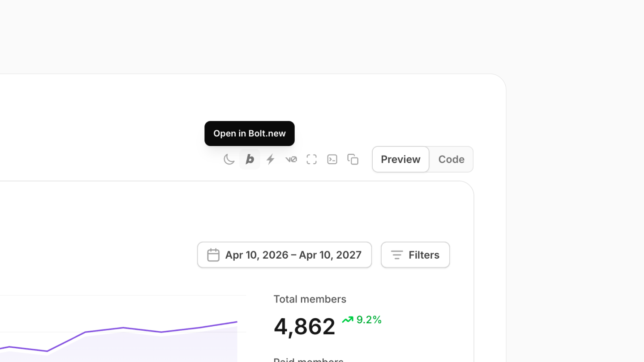Enter fullscreen with the expand icon
The width and height of the screenshot is (644, 362).
[312, 159]
